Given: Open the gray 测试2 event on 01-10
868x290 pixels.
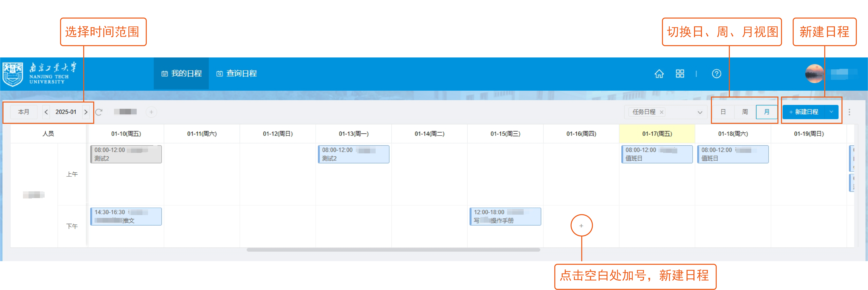Looking at the screenshot, I should tap(126, 154).
